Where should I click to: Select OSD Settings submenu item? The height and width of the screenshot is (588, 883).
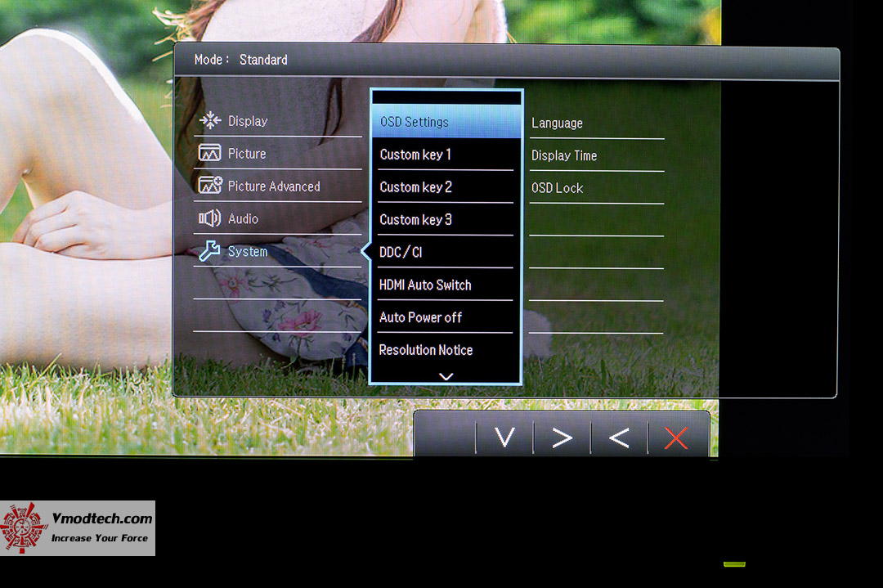[x=446, y=122]
